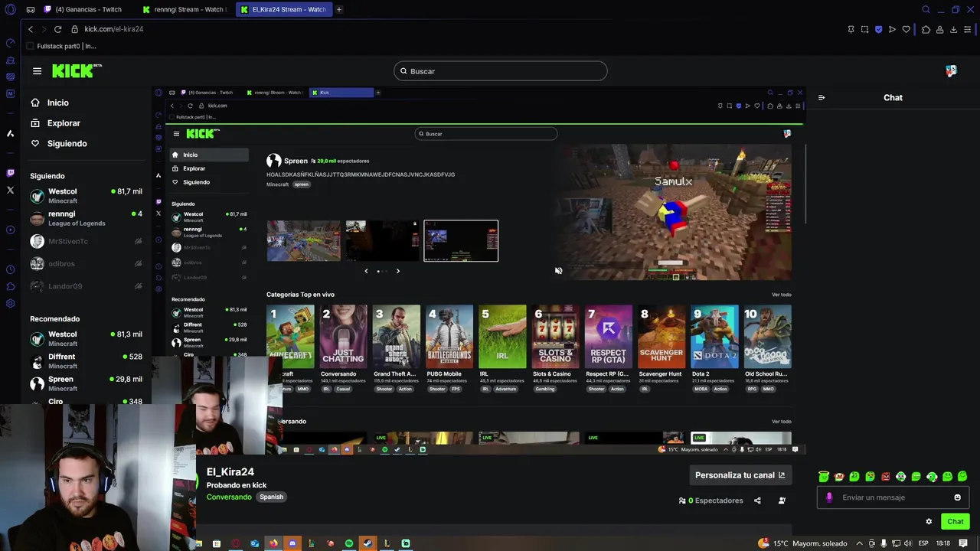Viewport: 980px width, 551px height.
Task: Open Diffrent channel in Recomendado
Action: click(86, 361)
